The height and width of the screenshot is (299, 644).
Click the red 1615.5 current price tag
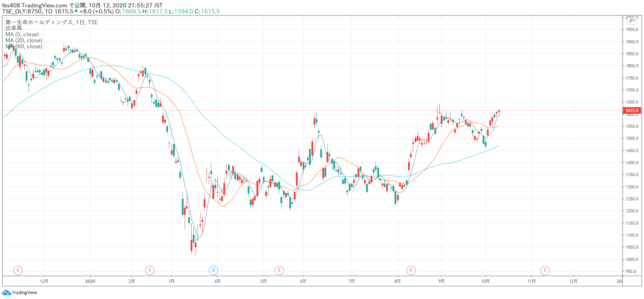tap(632, 111)
